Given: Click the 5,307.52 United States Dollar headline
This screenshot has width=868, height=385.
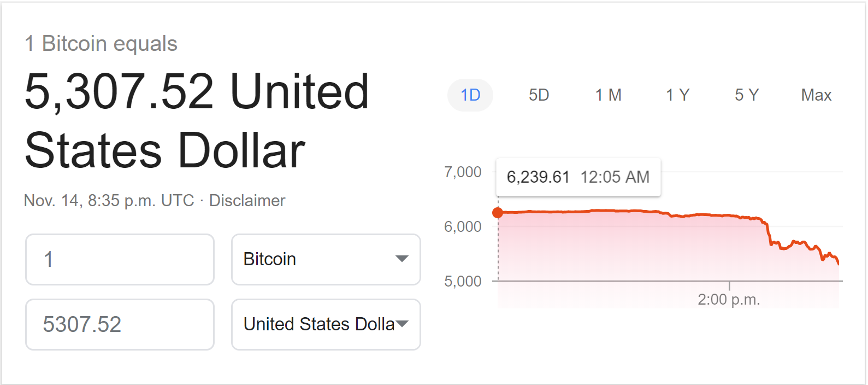Looking at the screenshot, I should coord(197,120).
